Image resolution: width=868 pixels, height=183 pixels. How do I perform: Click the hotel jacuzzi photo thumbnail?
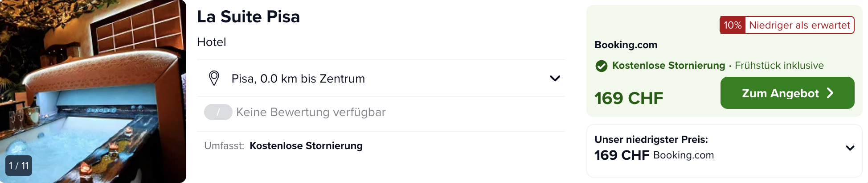pyautogui.click(x=93, y=91)
